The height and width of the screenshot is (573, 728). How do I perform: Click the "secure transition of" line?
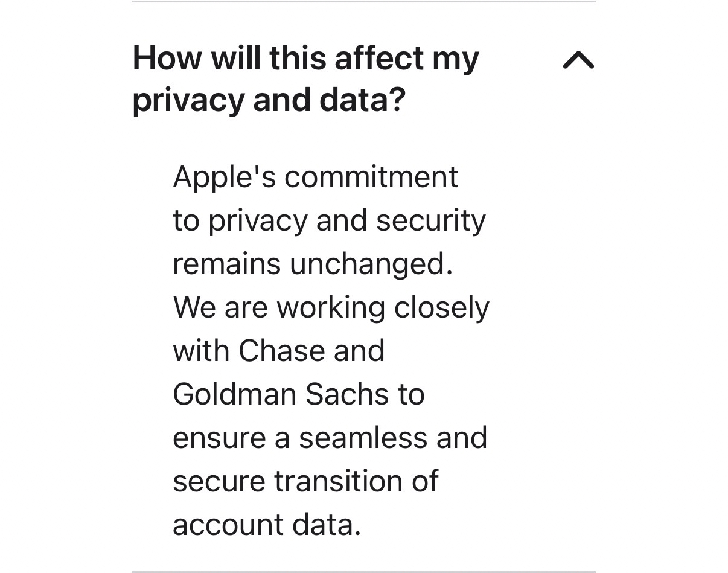pyautogui.click(x=305, y=481)
